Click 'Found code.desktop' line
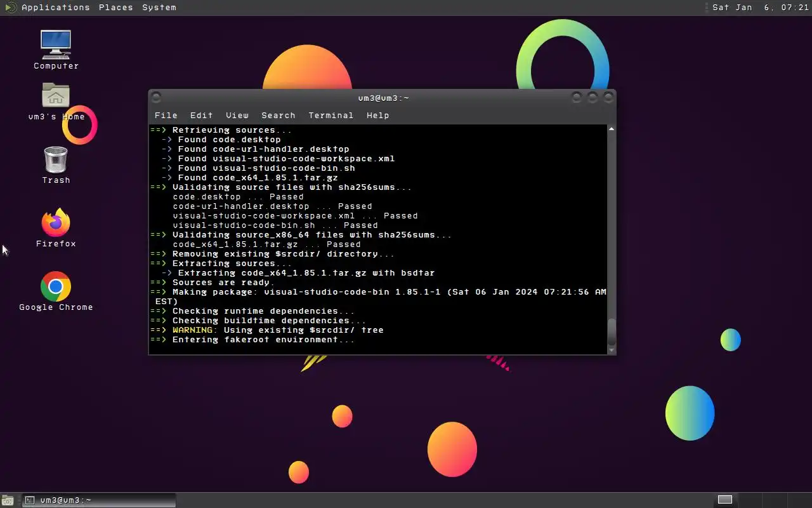812x508 pixels. tap(221, 140)
